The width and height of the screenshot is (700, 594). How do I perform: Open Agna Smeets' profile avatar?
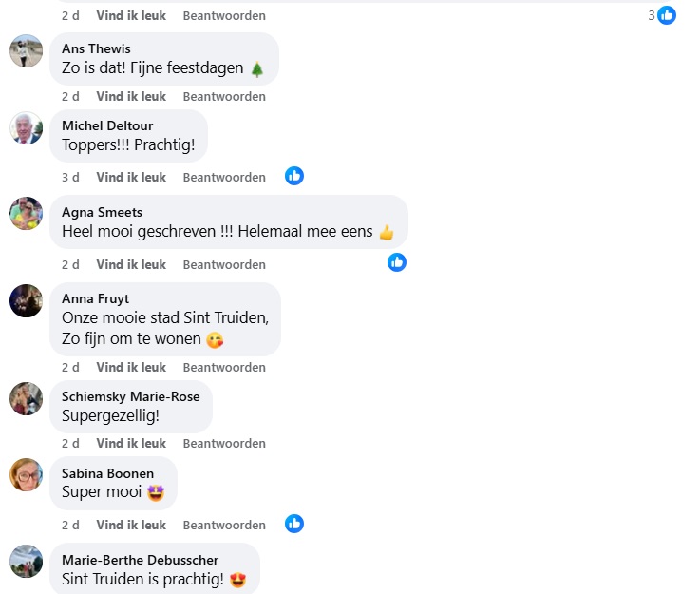[x=27, y=213]
